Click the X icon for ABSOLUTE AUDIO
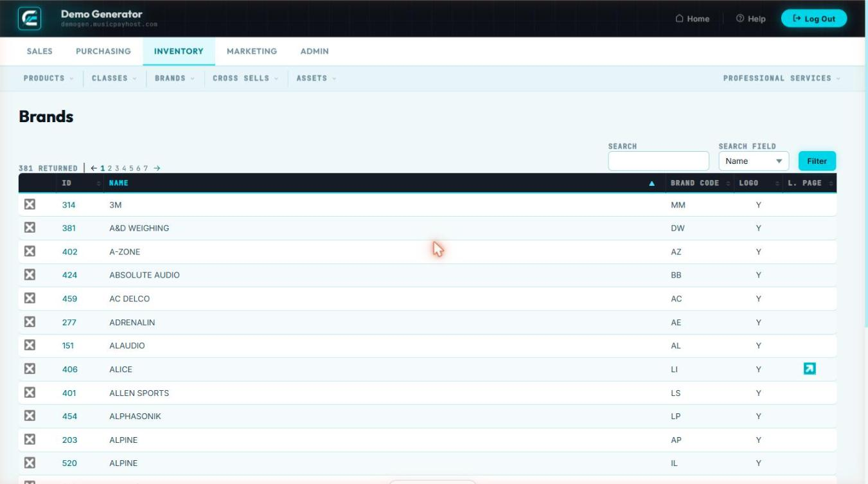Viewport: 868px width, 484px height. 29,274
